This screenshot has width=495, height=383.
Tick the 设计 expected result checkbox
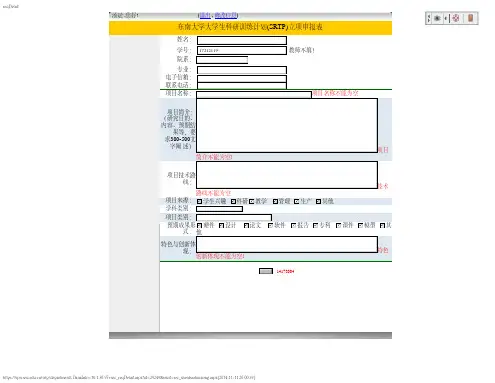tap(221, 226)
